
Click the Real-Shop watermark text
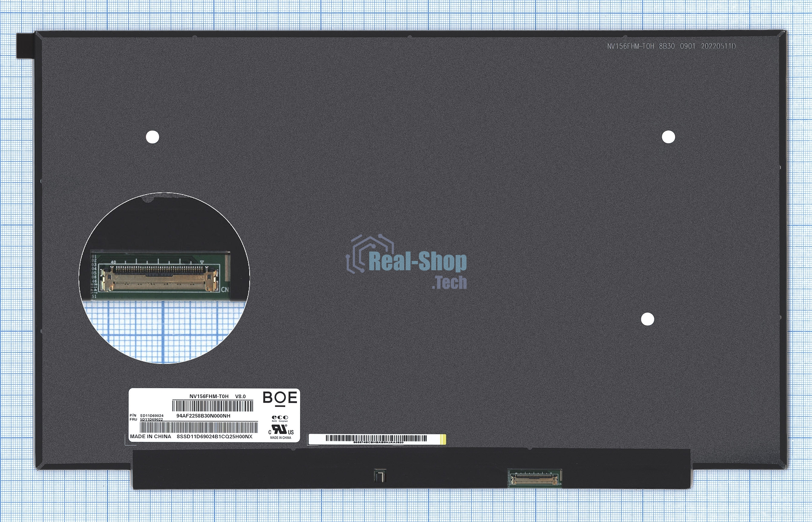(418, 262)
